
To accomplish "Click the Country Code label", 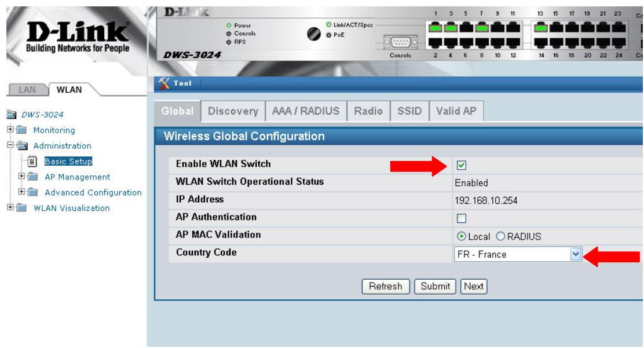I will pos(206,252).
